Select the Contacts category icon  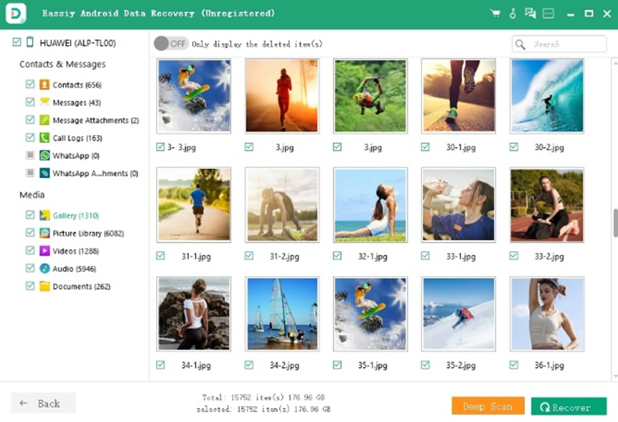[45, 85]
